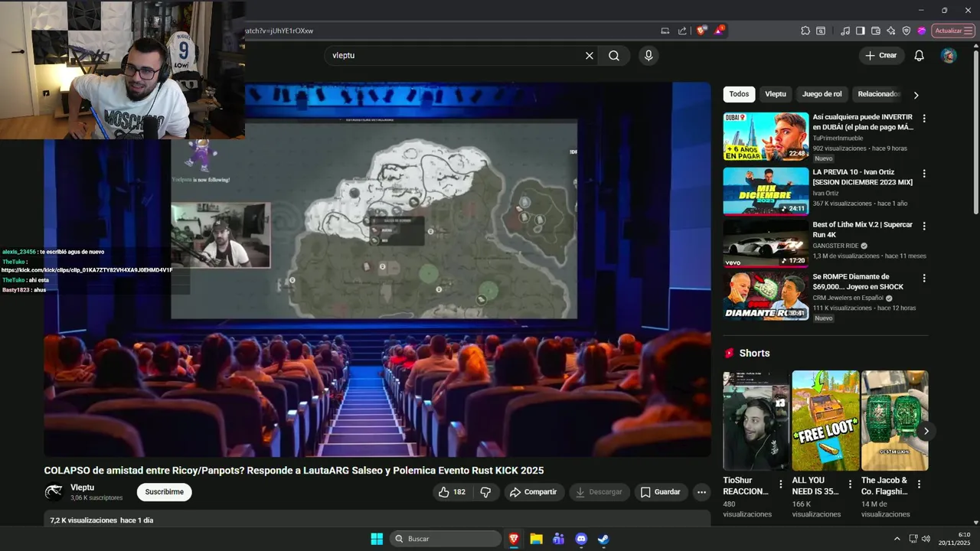Open options for Se ROMPE Diamante video
Viewport: 980px width, 551px height.
tap(924, 279)
